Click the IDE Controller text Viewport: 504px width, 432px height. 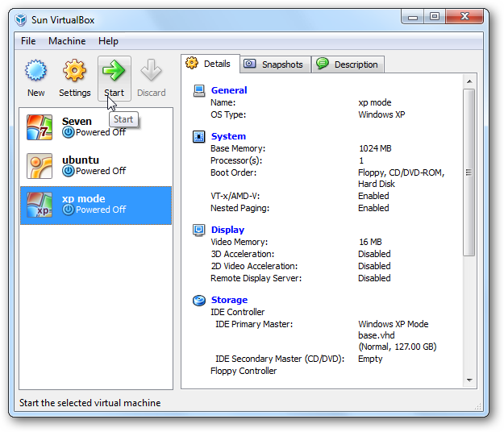click(x=238, y=312)
